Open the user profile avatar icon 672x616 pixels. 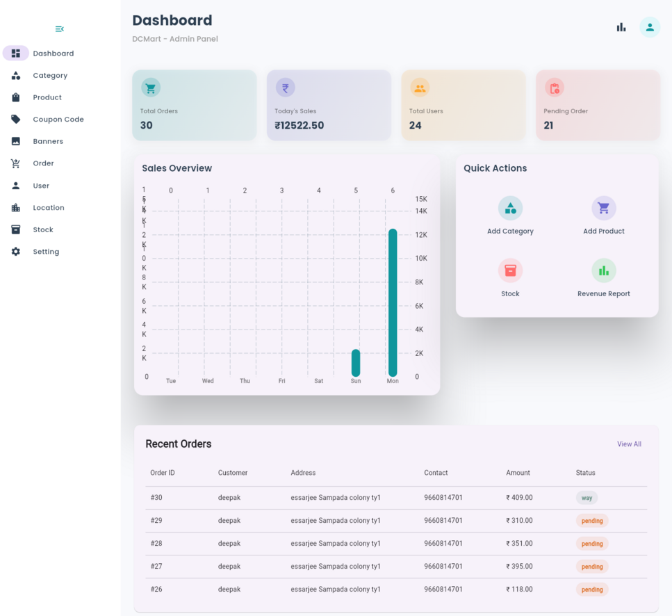pyautogui.click(x=649, y=27)
